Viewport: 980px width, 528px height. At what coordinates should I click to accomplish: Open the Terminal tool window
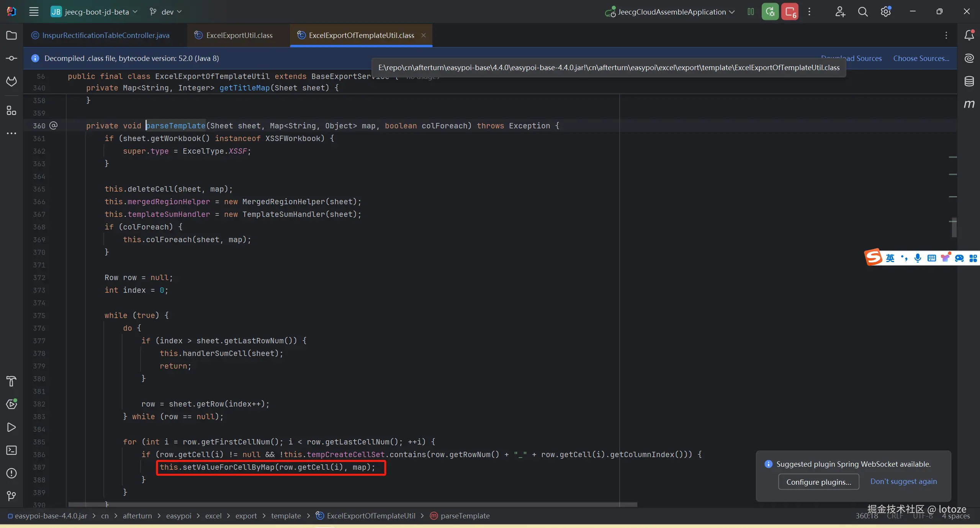[x=11, y=450]
